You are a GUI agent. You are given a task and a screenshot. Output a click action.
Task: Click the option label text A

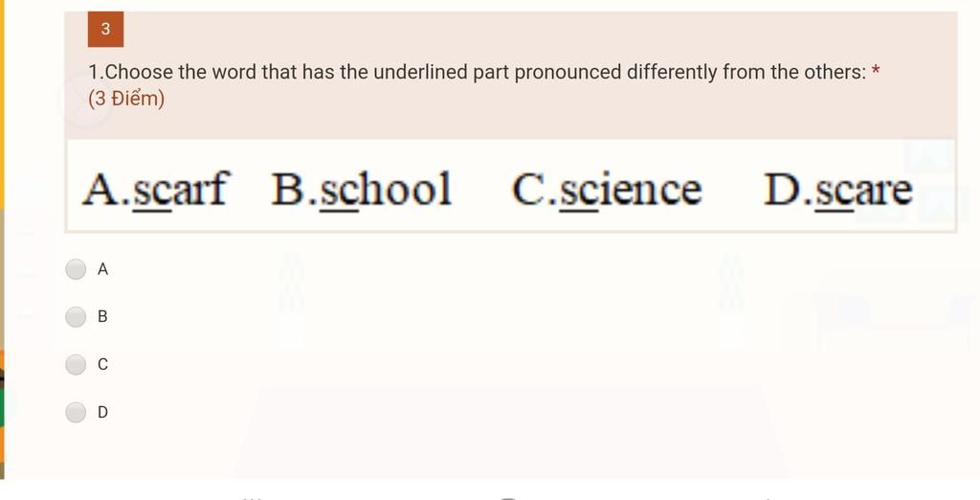click(x=102, y=269)
